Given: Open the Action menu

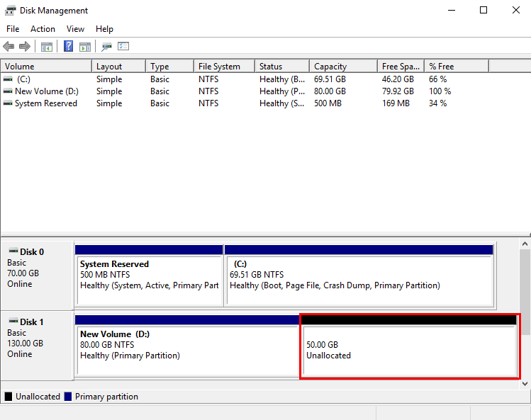Looking at the screenshot, I should [43, 29].
